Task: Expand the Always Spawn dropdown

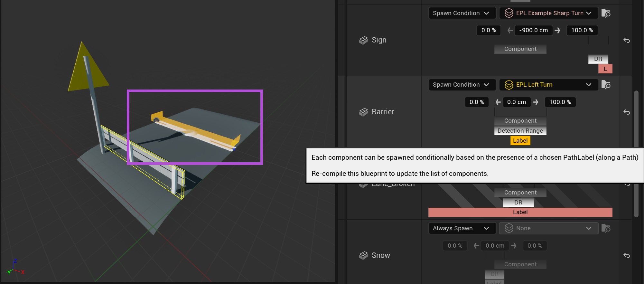Action: tap(461, 228)
